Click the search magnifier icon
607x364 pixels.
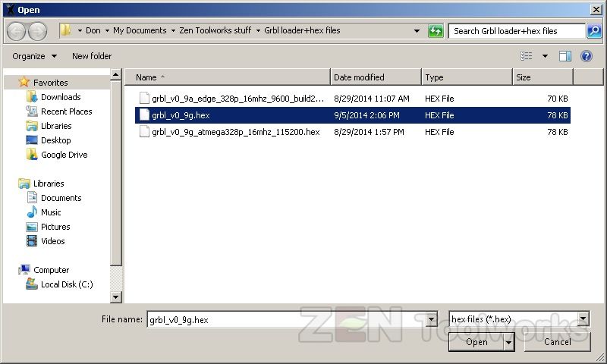[594, 31]
